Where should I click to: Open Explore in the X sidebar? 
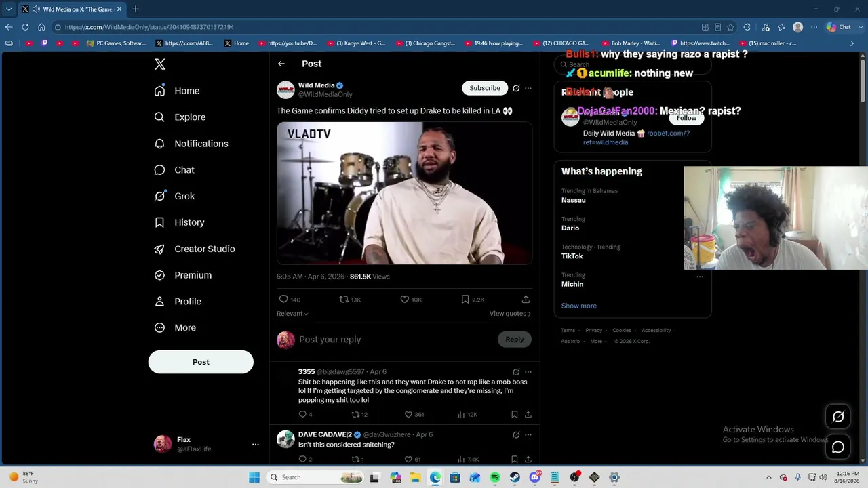click(x=180, y=117)
